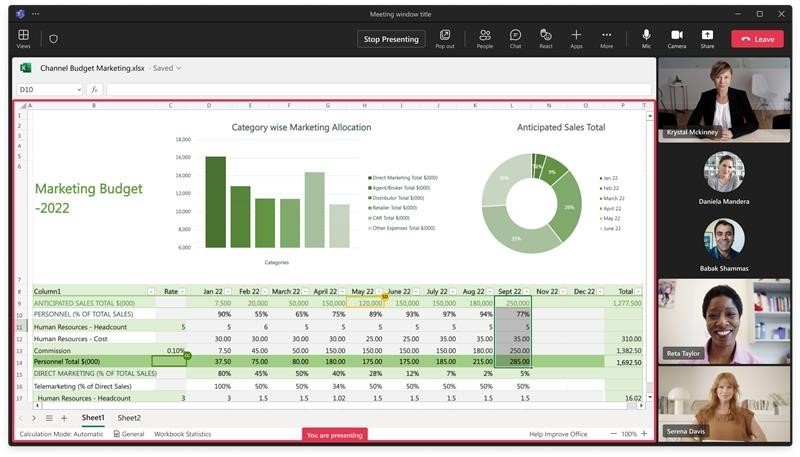Click the zoom in plus control
The height and width of the screenshot is (457, 800).
[644, 434]
